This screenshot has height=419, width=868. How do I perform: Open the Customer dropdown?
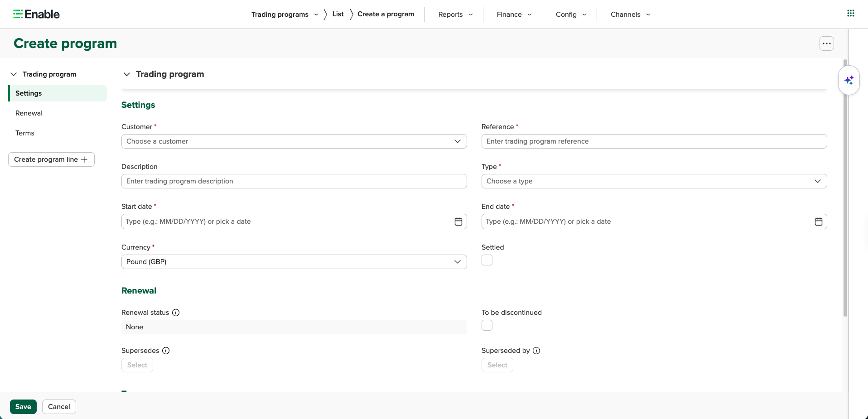coord(294,141)
